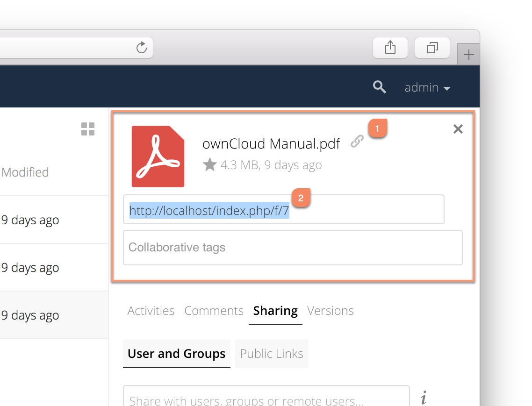532x406 pixels.
Task: Click the browser share icon
Action: 390,47
